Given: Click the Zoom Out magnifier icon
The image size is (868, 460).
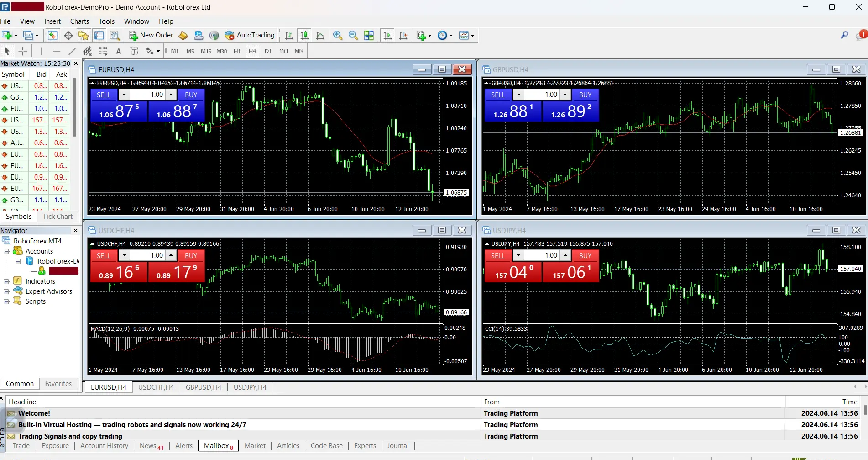Looking at the screenshot, I should [x=353, y=35].
